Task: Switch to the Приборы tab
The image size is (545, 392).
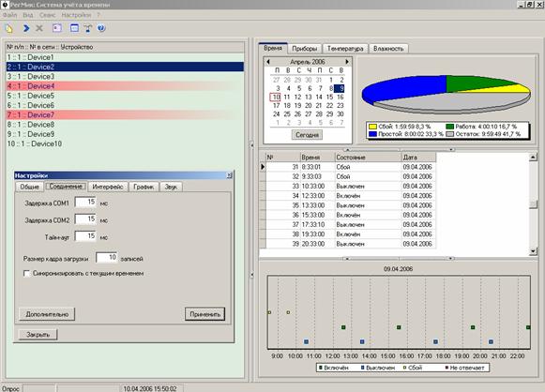Action: (x=305, y=49)
